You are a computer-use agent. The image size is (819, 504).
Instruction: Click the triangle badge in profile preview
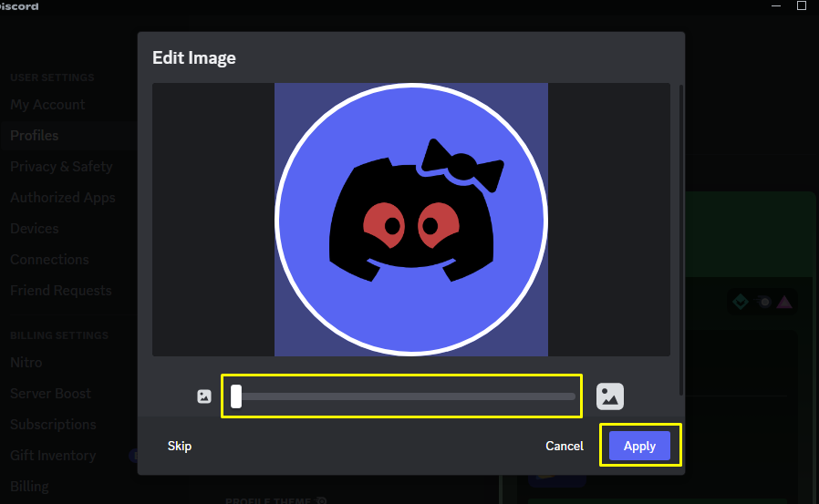784,302
